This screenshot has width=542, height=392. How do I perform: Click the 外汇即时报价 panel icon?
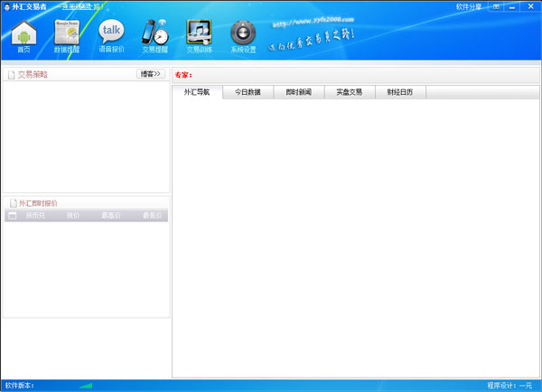(x=12, y=203)
